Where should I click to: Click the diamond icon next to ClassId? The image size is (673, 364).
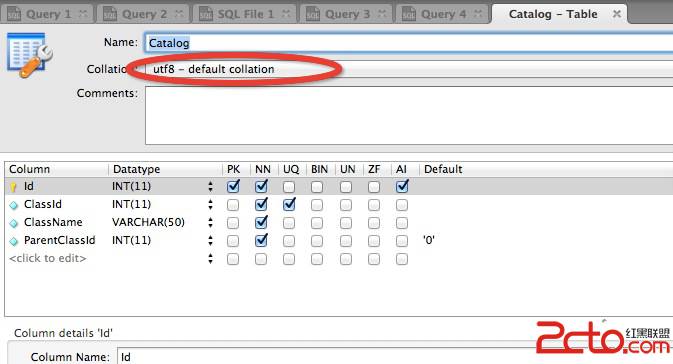(14, 205)
